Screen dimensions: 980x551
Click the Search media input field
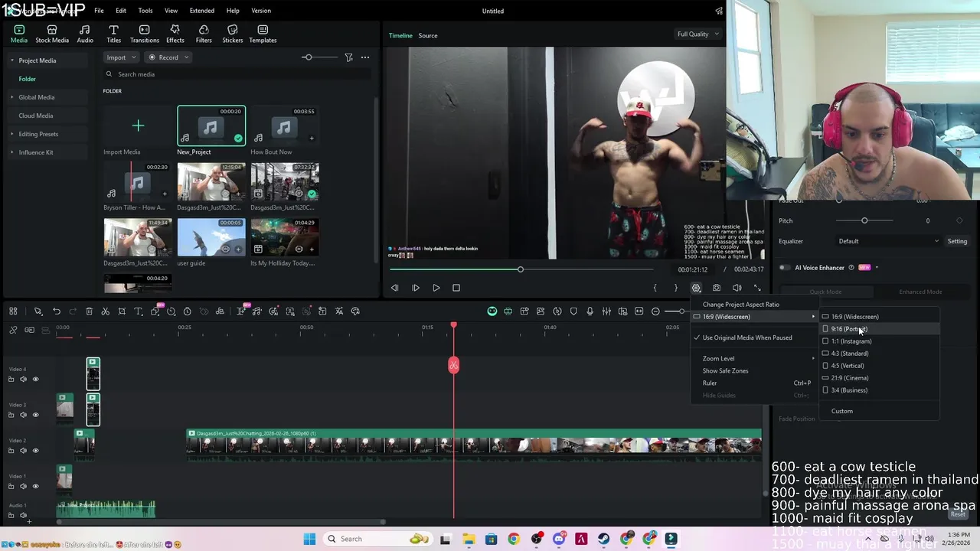237,74
